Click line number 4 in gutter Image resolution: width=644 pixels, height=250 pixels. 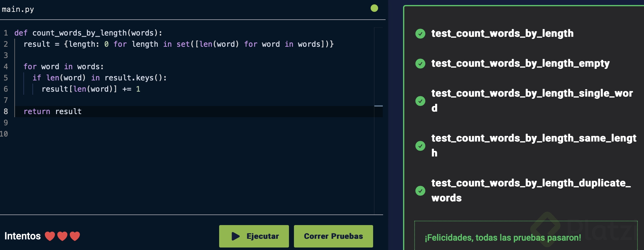click(6, 67)
